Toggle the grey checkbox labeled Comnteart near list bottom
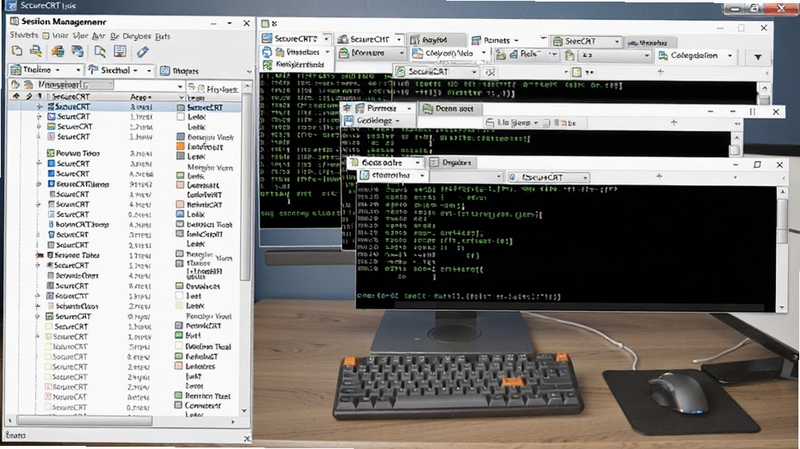 (x=178, y=405)
